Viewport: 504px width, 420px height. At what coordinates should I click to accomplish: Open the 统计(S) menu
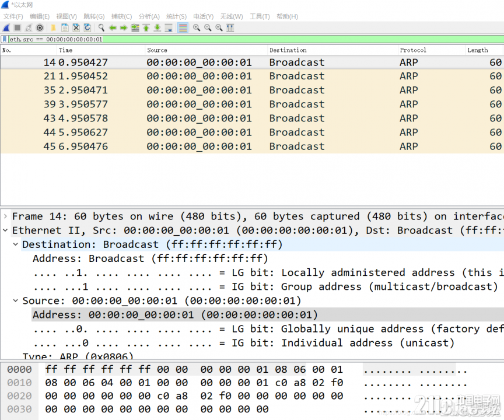176,16
